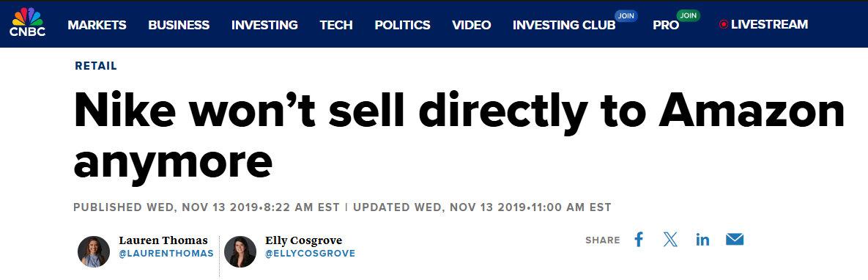Click the red livestream dot icon

724,25
